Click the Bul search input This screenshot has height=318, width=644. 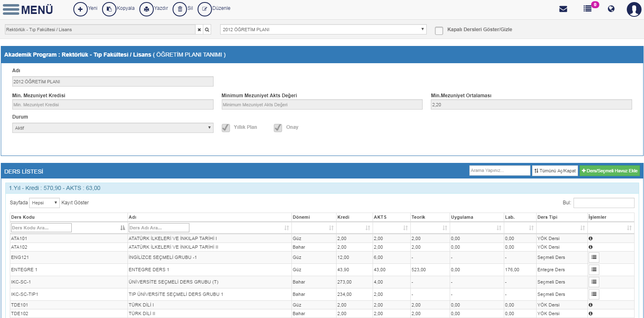tap(604, 203)
